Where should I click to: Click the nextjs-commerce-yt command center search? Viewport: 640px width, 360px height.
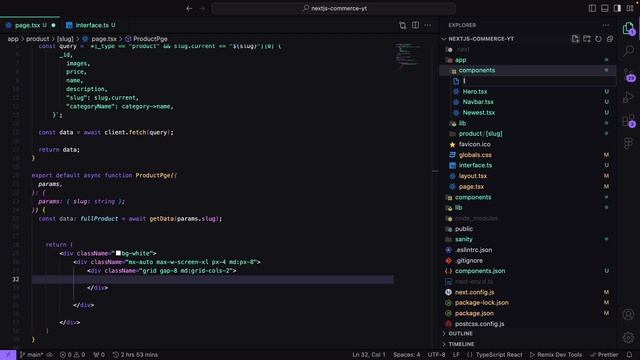tap(334, 8)
